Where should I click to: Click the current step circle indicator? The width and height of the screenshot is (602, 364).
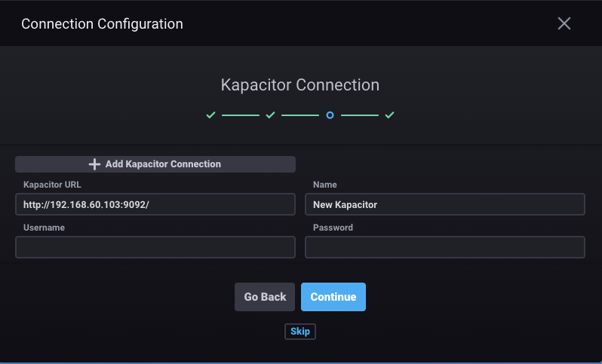coord(330,115)
